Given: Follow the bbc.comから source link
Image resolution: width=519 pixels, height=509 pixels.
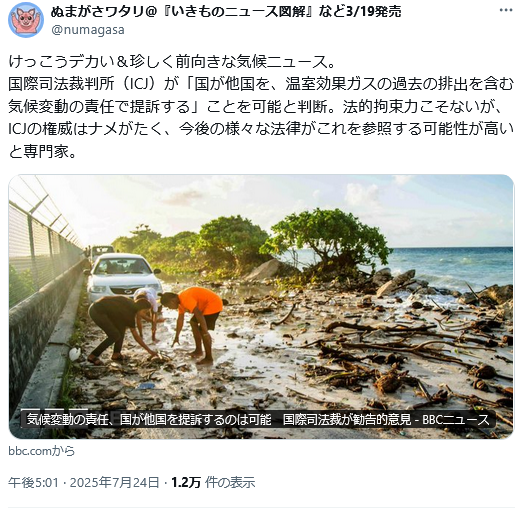Looking at the screenshot, I should pos(42,451).
